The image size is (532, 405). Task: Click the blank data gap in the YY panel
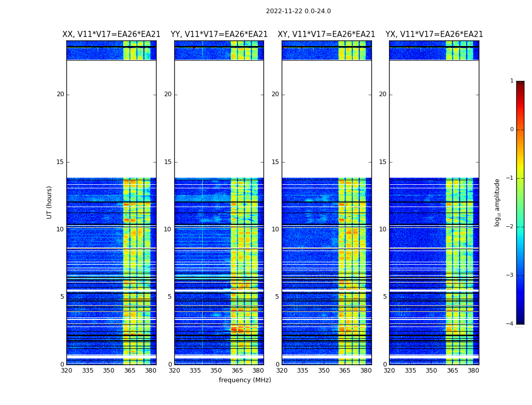click(219, 119)
